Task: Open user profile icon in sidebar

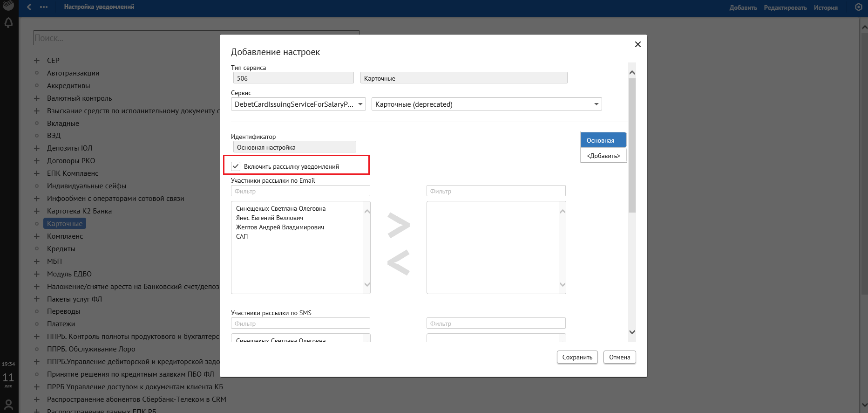Action: pyautogui.click(x=8, y=404)
